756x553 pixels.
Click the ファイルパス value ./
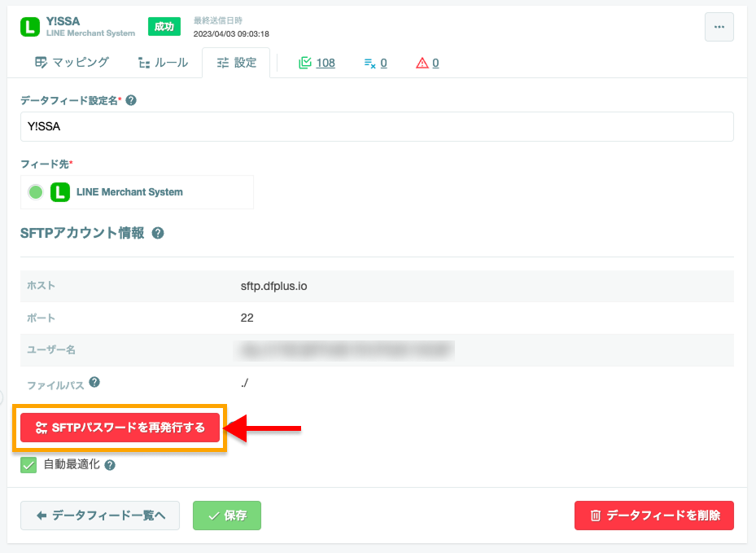click(x=244, y=383)
